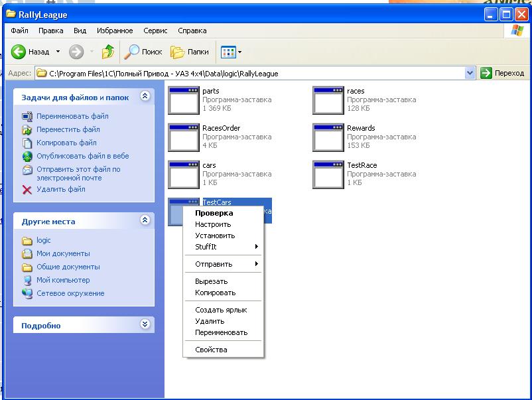Select the TestCars file name label

(x=217, y=202)
